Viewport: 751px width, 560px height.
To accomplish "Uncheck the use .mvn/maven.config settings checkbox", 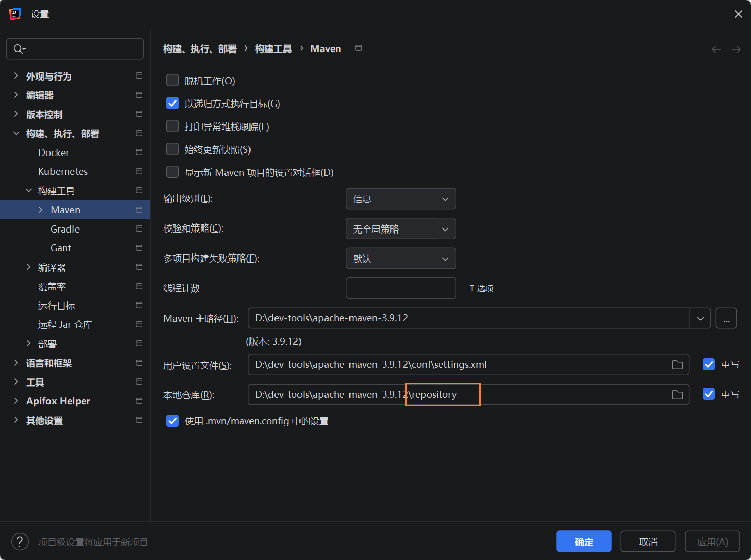I will [x=172, y=421].
